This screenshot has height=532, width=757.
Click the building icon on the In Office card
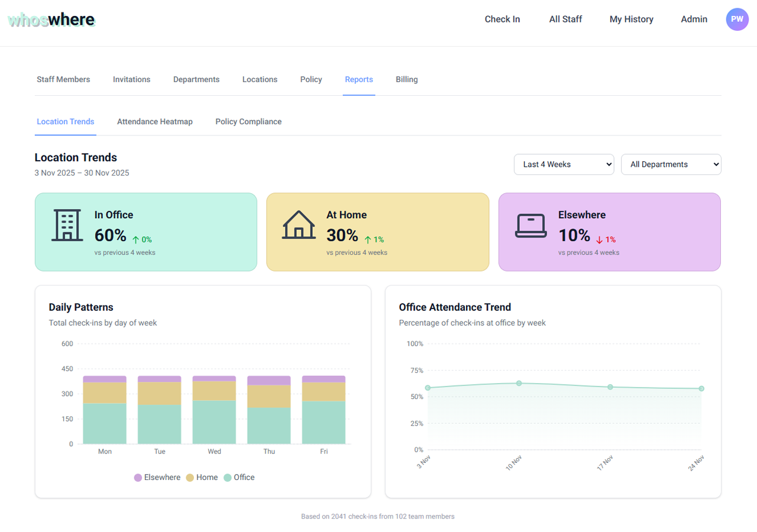coord(67,225)
